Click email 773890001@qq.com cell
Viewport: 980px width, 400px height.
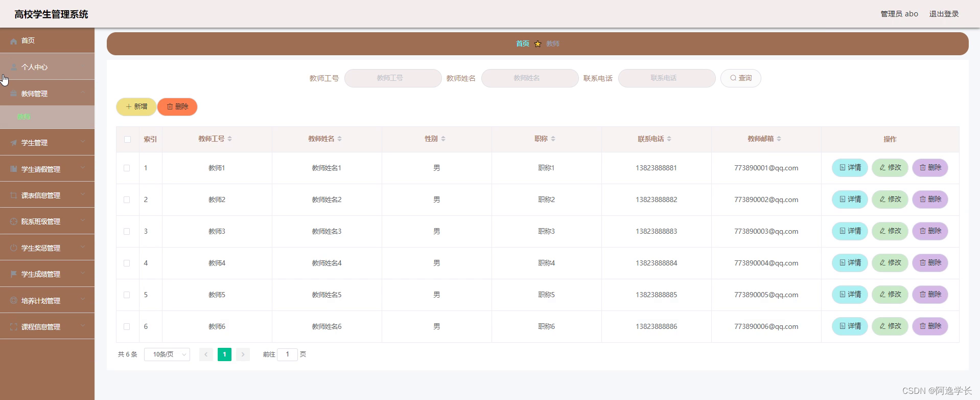[x=766, y=168]
